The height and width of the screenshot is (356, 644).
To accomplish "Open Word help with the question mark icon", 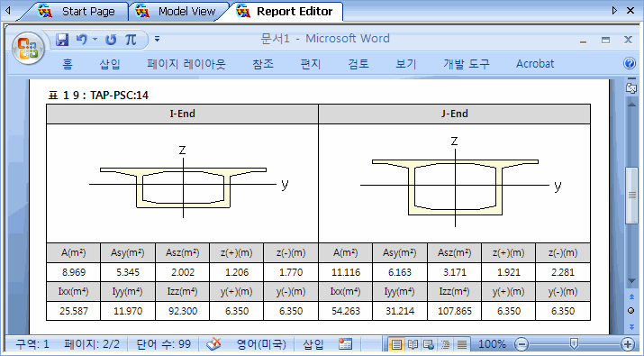I will (x=630, y=63).
